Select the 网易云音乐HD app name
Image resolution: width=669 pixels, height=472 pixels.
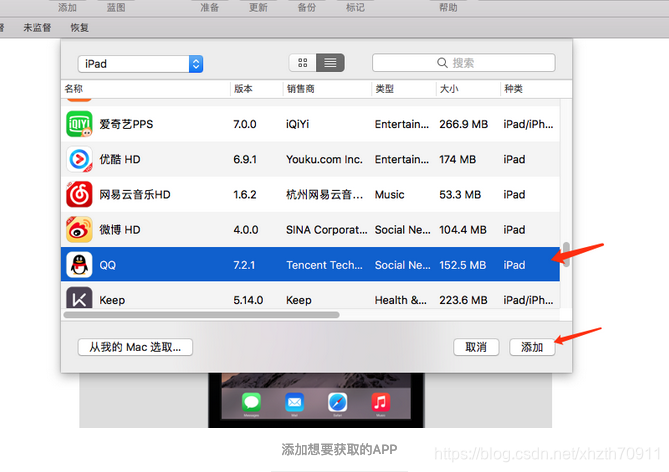pos(135,195)
